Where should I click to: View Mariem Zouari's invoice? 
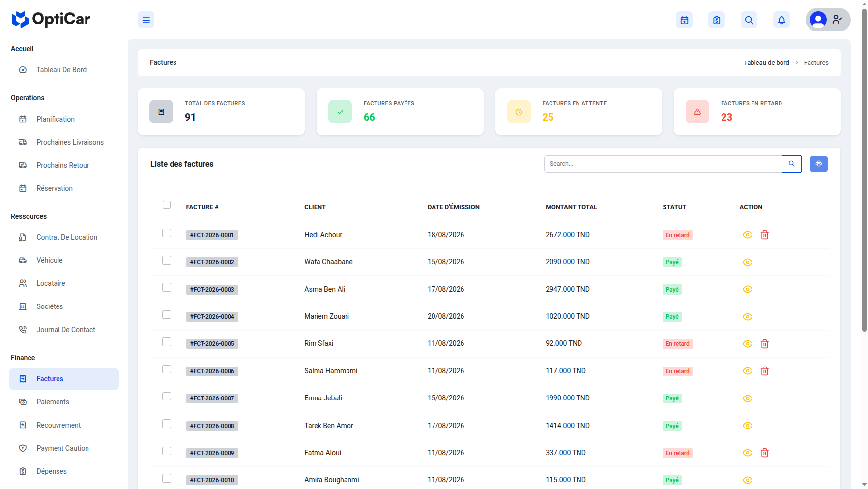(748, 317)
